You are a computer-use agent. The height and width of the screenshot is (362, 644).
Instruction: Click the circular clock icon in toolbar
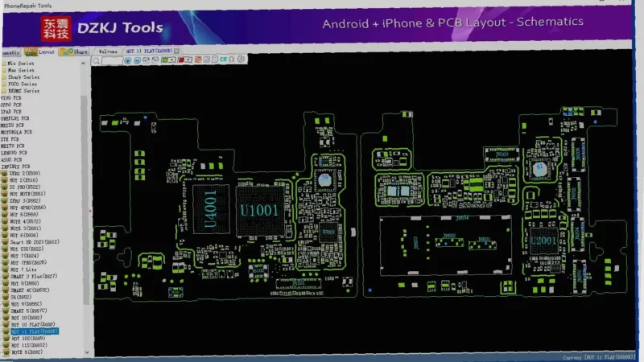(241, 59)
